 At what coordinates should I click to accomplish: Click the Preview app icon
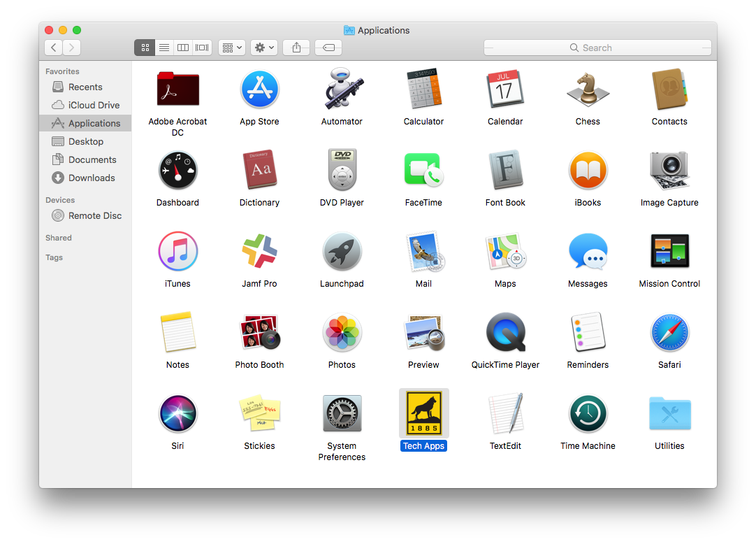click(425, 333)
